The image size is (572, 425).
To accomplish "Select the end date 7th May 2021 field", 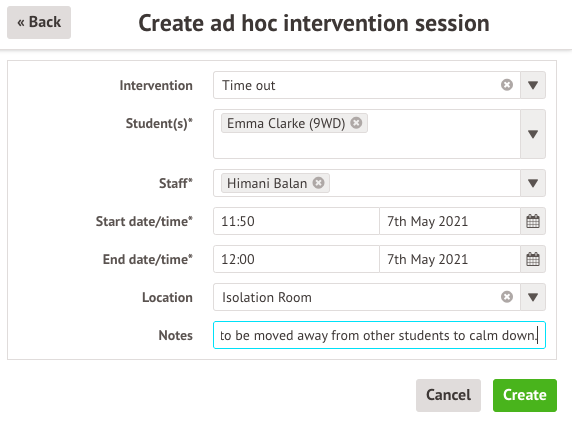I will (x=450, y=259).
